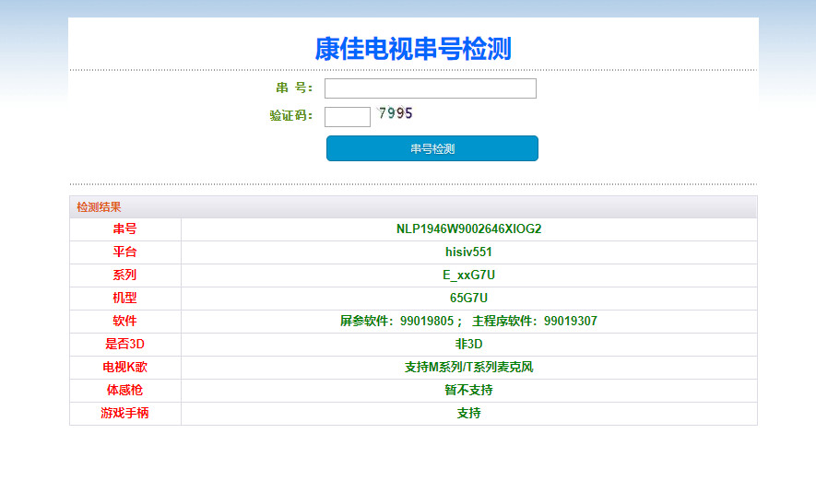Focus the 验证码 captcha input box
Screen dimensions: 816x504
348,116
